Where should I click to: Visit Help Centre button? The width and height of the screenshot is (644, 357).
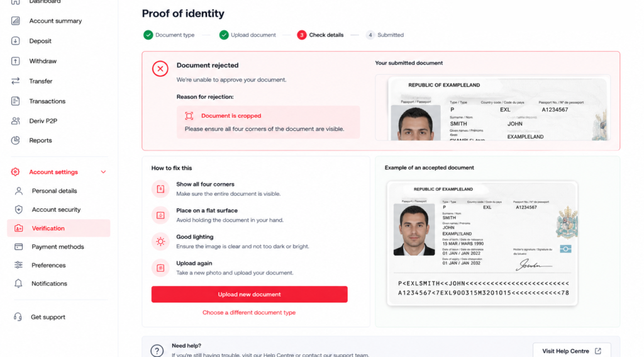pyautogui.click(x=572, y=351)
